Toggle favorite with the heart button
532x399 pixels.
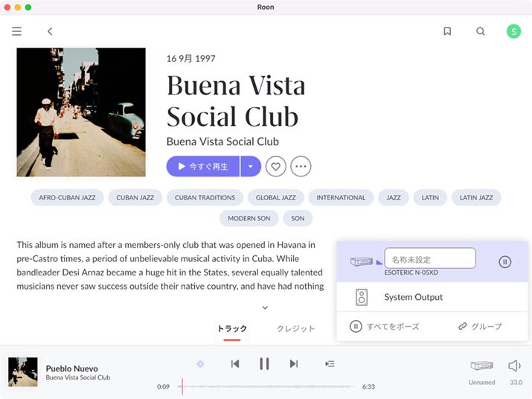(276, 167)
